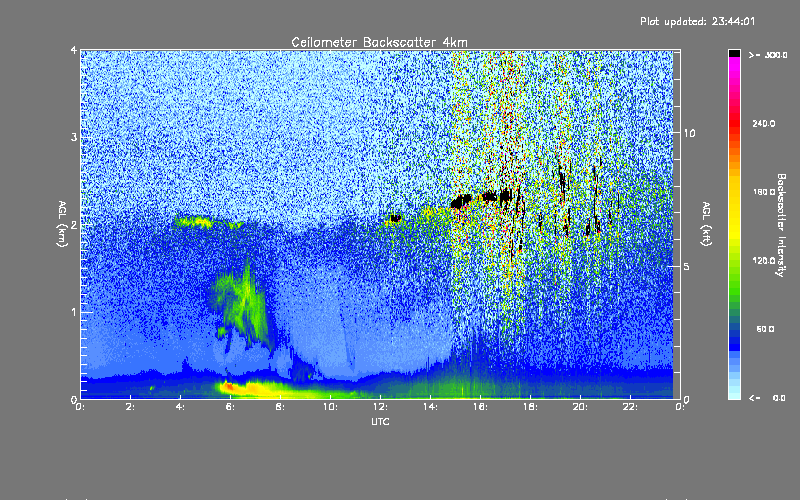Image resolution: width=800 pixels, height=500 pixels.
Task: Click the '3' tick on km axis
Action: [x=74, y=137]
